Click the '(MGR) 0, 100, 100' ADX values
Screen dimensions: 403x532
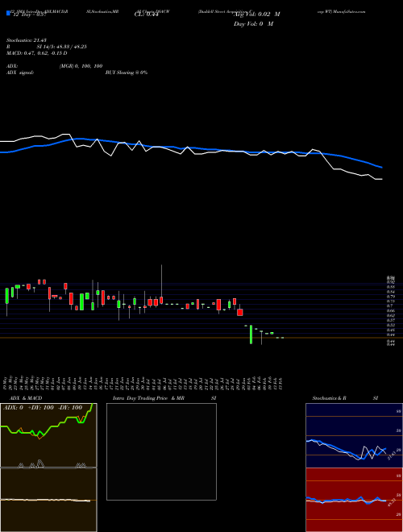tap(81, 66)
